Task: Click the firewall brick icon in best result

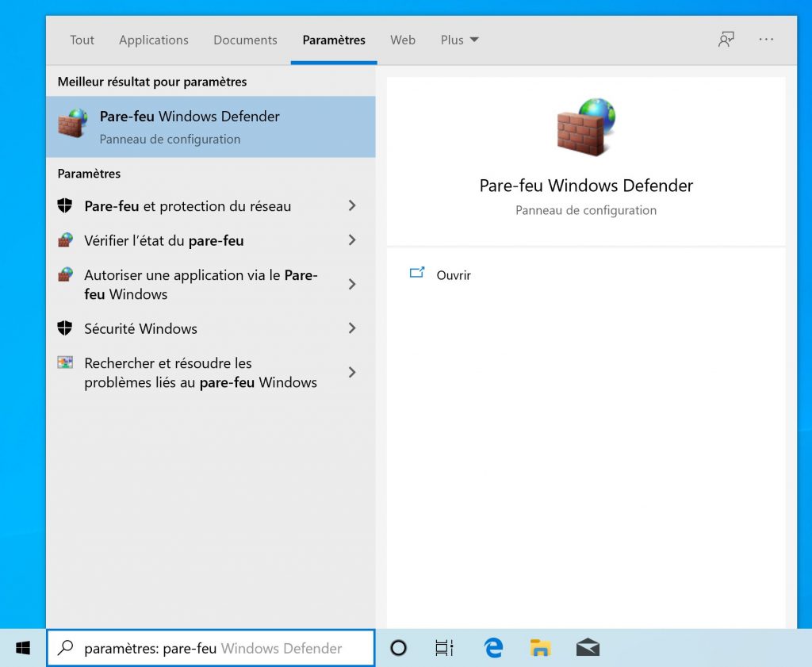Action: click(x=72, y=123)
